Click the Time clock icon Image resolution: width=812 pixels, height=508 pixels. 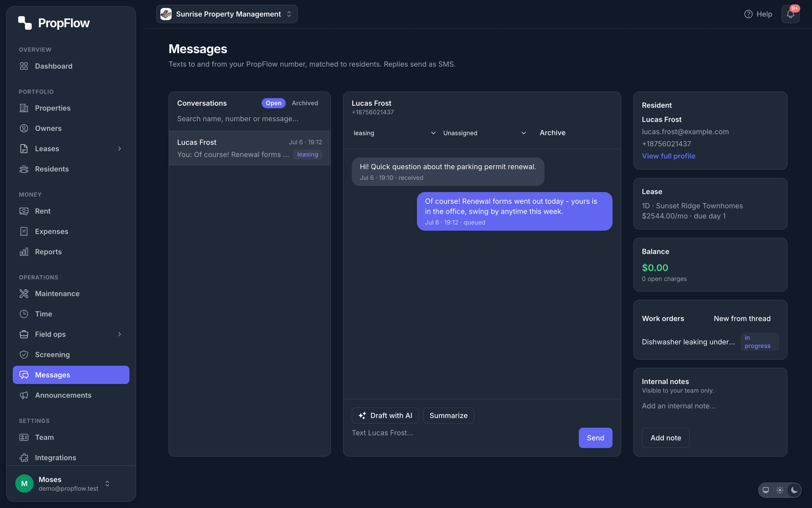[x=24, y=314]
